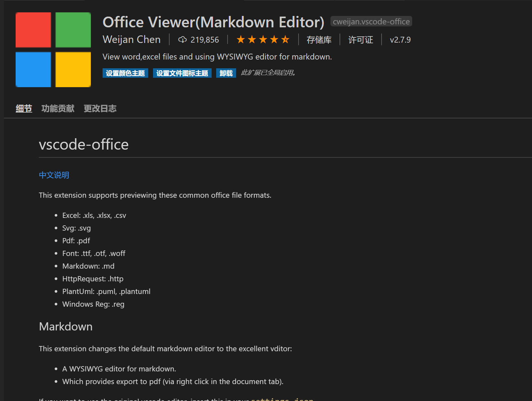The height and width of the screenshot is (401, 532).
Task: Click the Markdown section heading
Action: point(66,327)
